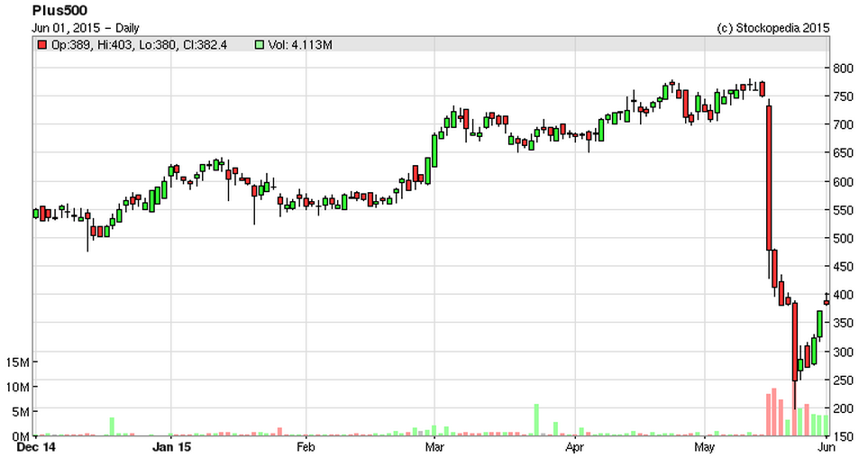Click the 'Jan 15' date axis label

coord(171,447)
